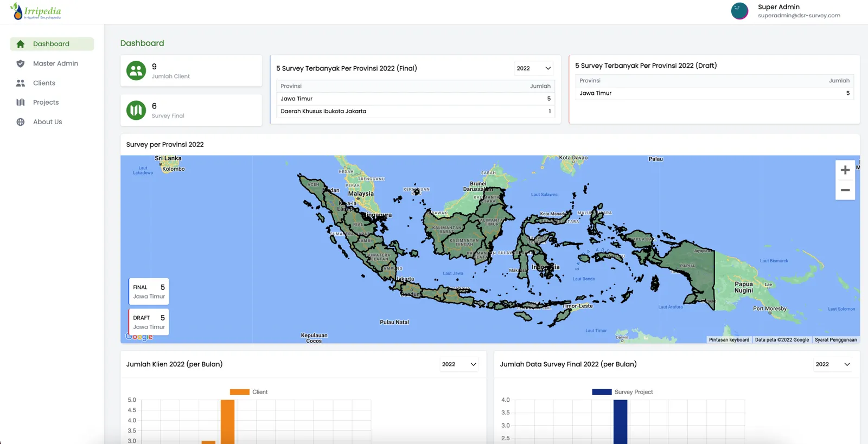This screenshot has width=868, height=444.
Task: Click the Jumlah header in Draft table
Action: tap(839, 81)
